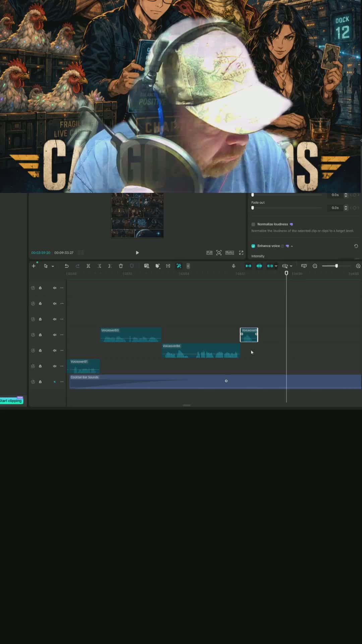Click the marker shield icon
Viewport: 362px width, 644px height.
[132, 266]
